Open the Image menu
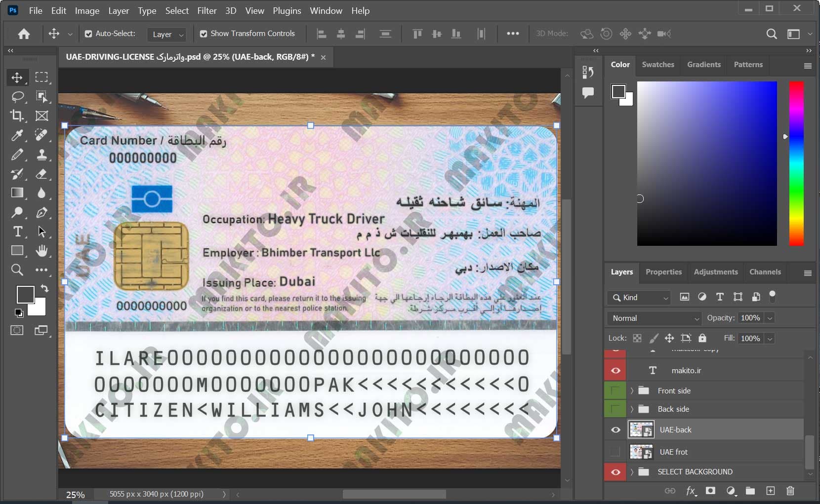The width and height of the screenshot is (820, 504). pos(87,10)
